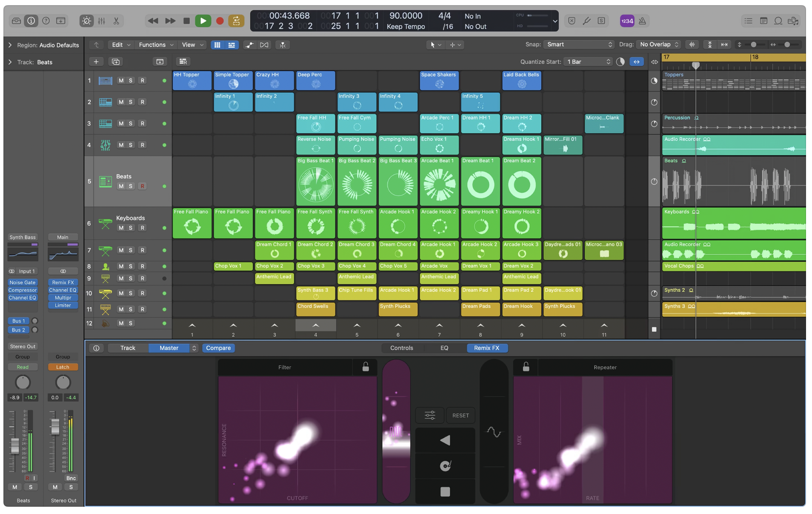Solo the Beats channel strip S button
812x514 pixels.
click(x=31, y=487)
